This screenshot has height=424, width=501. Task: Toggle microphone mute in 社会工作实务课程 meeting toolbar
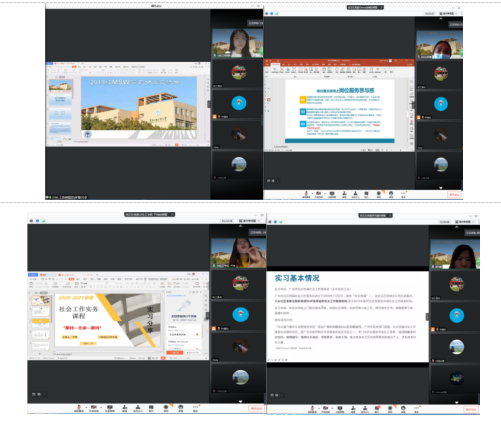pyautogui.click(x=79, y=408)
